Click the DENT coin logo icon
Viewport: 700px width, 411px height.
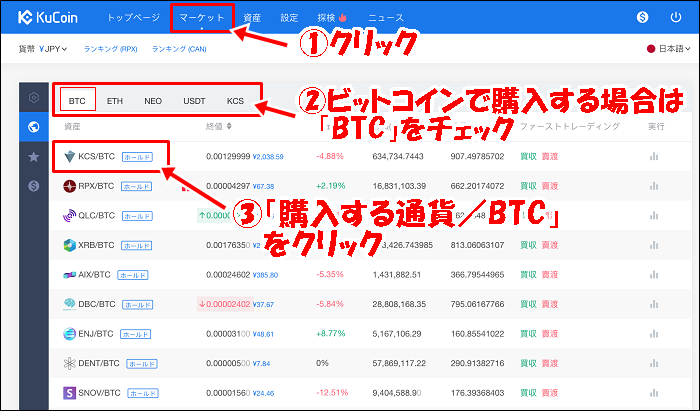(69, 363)
